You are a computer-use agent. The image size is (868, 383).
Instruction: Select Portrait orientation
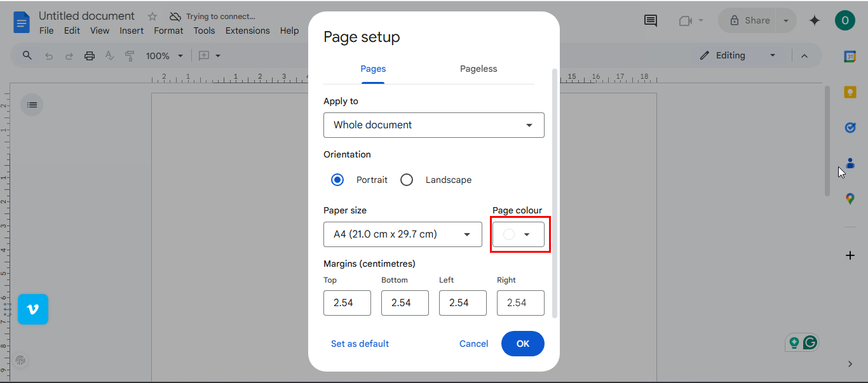click(337, 180)
